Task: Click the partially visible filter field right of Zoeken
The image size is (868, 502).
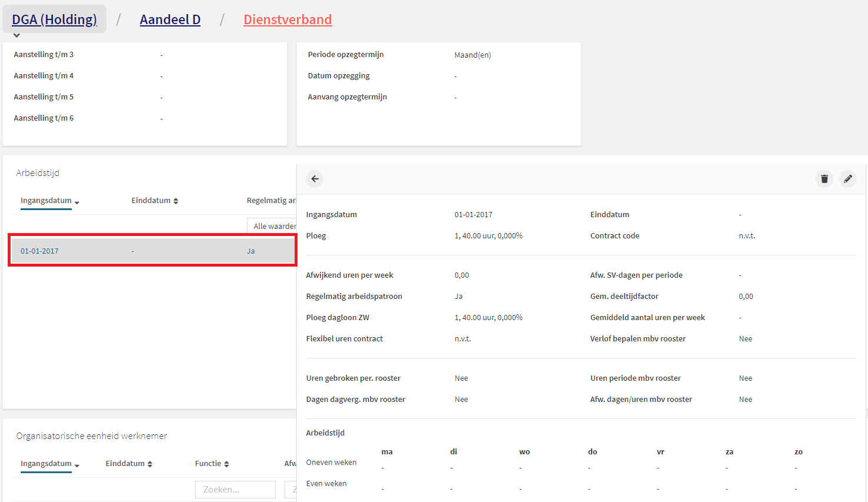Action: (x=291, y=490)
